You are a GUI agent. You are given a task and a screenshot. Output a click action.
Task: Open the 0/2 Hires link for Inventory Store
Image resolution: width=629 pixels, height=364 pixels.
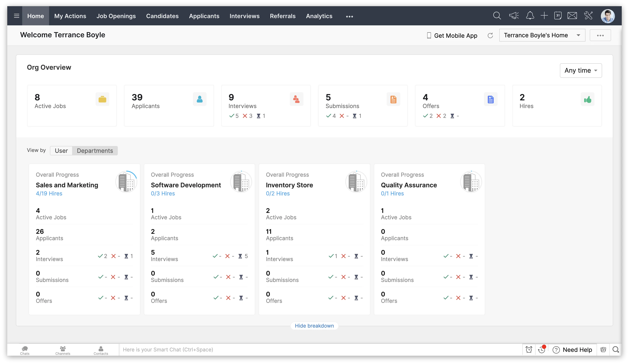tap(278, 194)
